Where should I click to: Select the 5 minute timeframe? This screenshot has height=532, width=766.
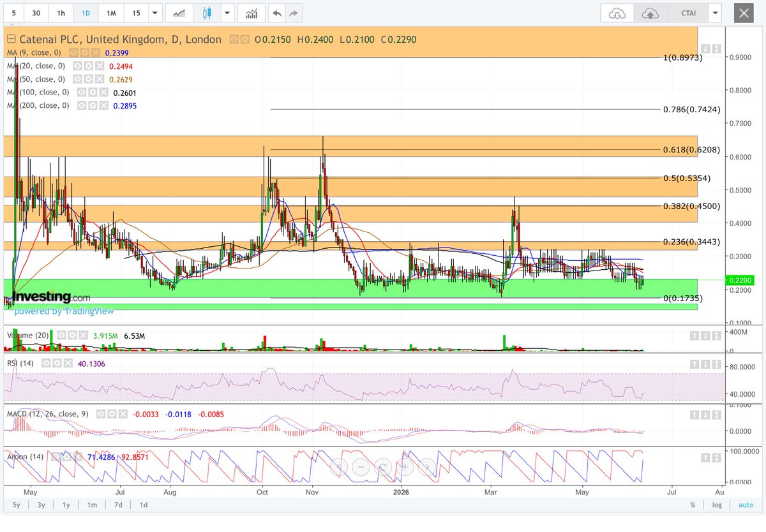pos(14,13)
